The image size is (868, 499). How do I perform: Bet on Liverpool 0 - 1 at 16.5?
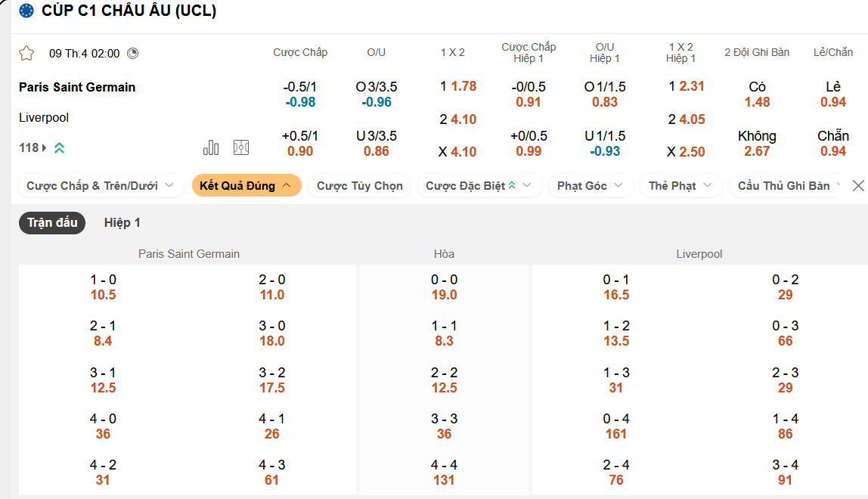pyautogui.click(x=616, y=287)
